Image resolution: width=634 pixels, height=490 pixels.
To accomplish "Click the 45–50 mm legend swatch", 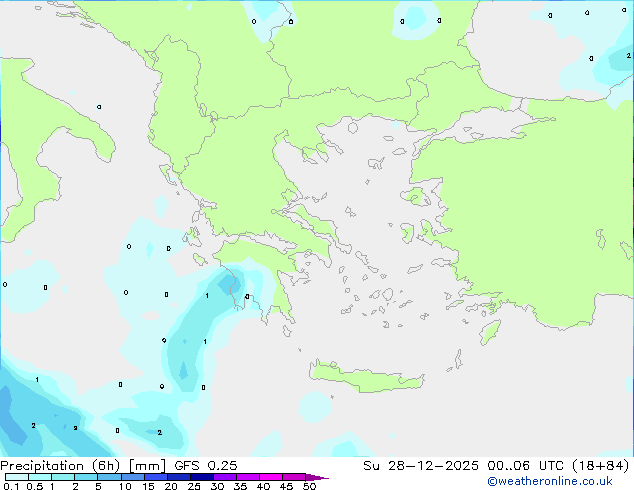I will pyautogui.click(x=294, y=477).
